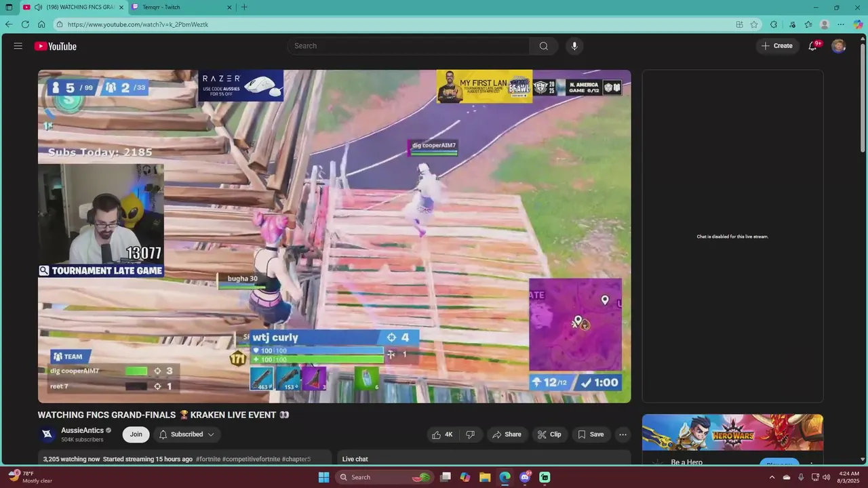Viewport: 868px width, 488px height.
Task: Open the weather widget on taskbar
Action: pos(31,477)
